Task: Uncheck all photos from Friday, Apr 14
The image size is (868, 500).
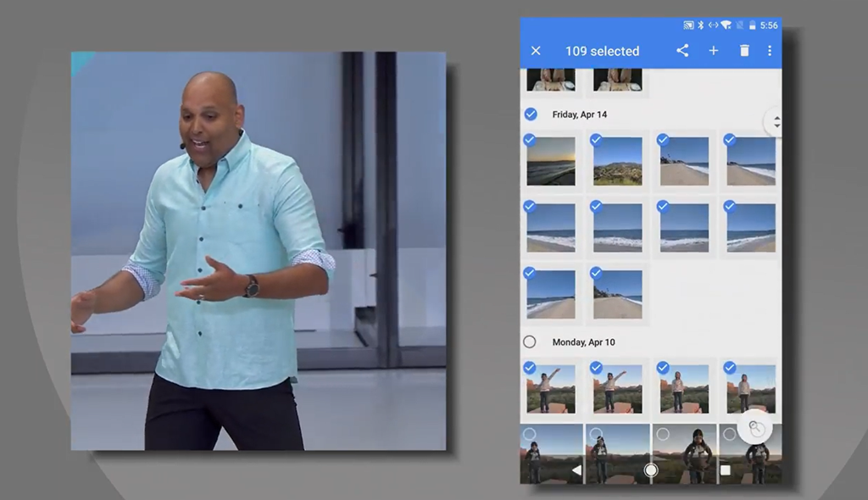Action: click(x=531, y=114)
